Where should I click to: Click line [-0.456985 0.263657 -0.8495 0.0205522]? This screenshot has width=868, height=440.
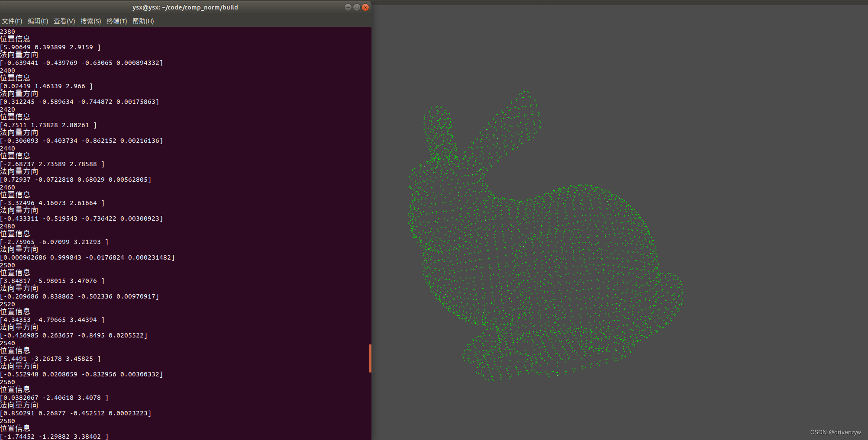pyautogui.click(x=74, y=335)
